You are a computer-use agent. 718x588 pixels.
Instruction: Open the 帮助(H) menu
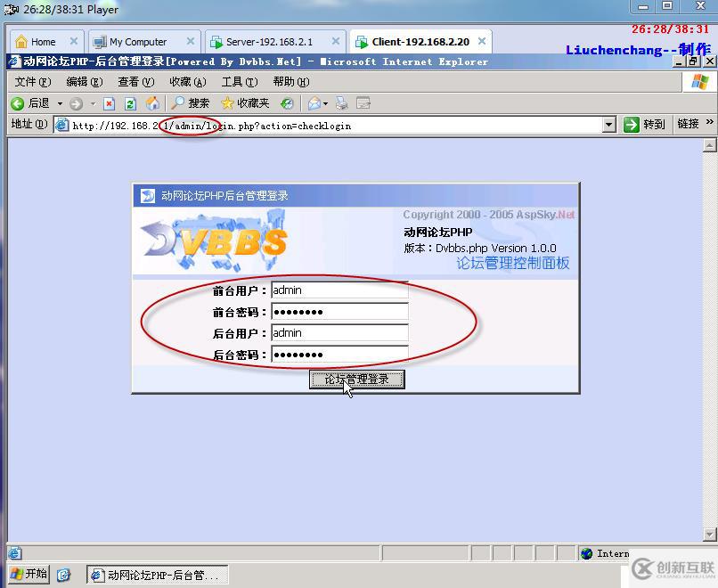coord(291,82)
